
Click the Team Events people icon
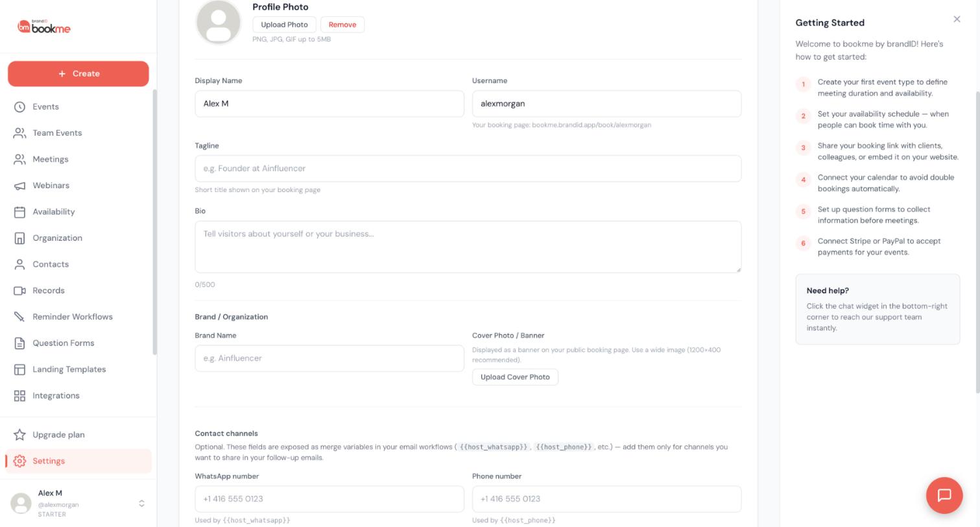tap(19, 133)
